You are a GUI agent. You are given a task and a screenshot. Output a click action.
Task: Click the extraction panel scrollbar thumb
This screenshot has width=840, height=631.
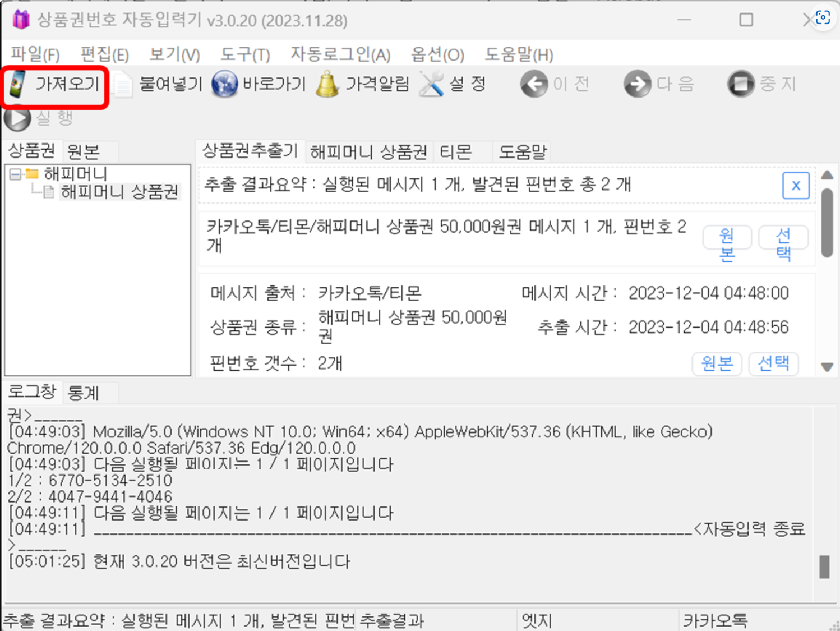827,223
